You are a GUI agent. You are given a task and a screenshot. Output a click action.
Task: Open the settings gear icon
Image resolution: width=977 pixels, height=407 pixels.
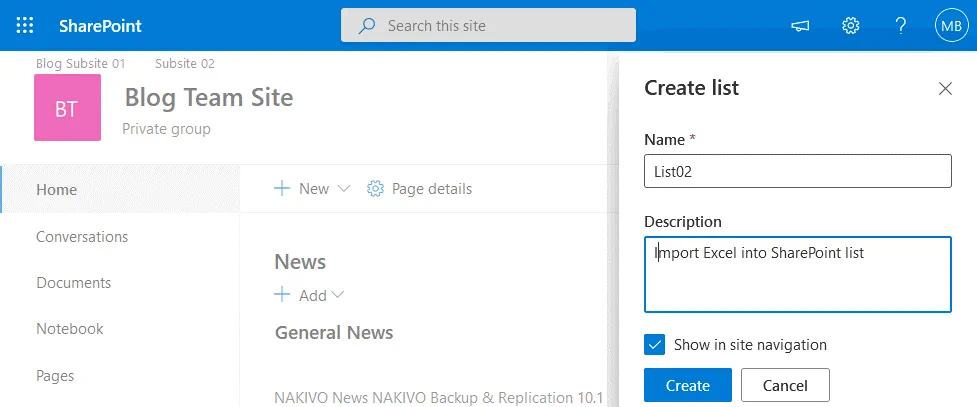tap(851, 25)
